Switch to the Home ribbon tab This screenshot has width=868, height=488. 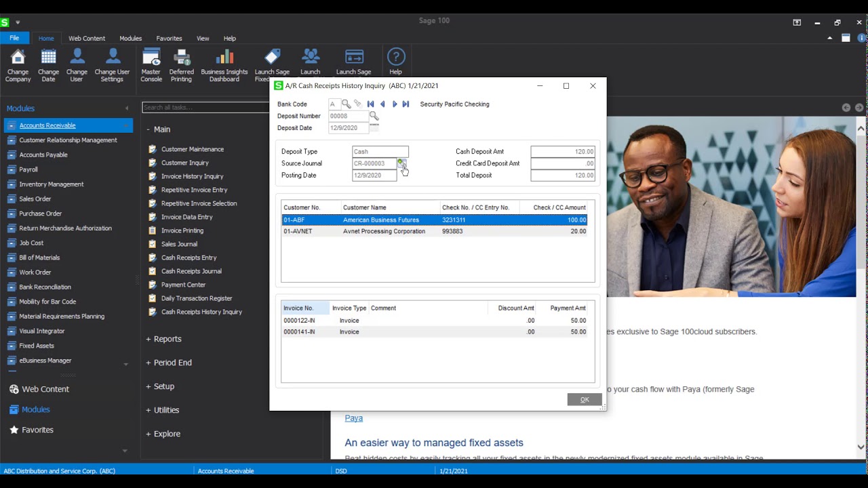[x=46, y=39]
